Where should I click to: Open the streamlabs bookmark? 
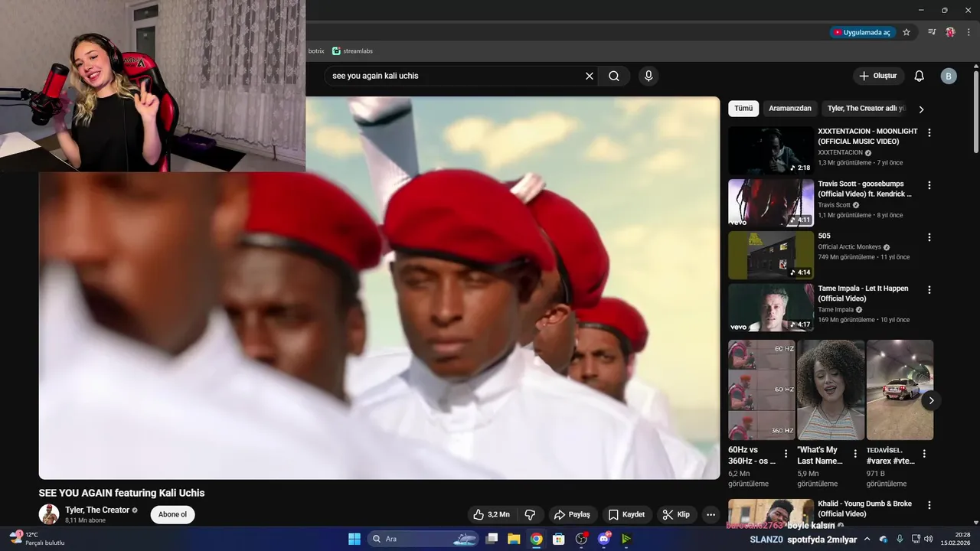coord(352,51)
